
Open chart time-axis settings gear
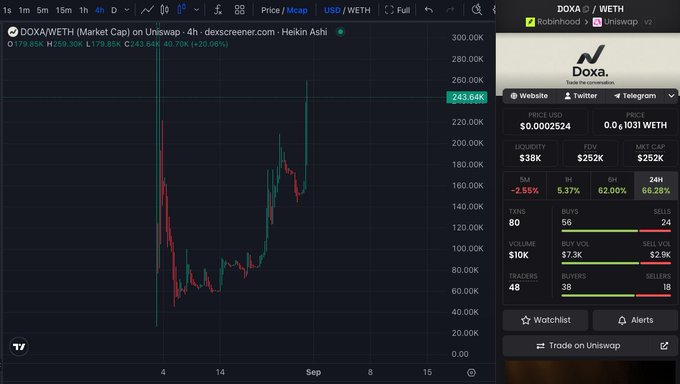tap(471, 372)
